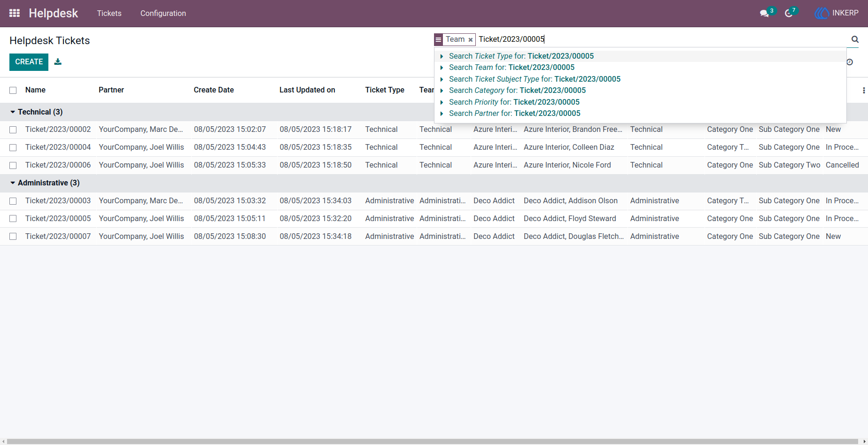Open the Configuration menu
Screen dimensions: 868x445
point(163,13)
